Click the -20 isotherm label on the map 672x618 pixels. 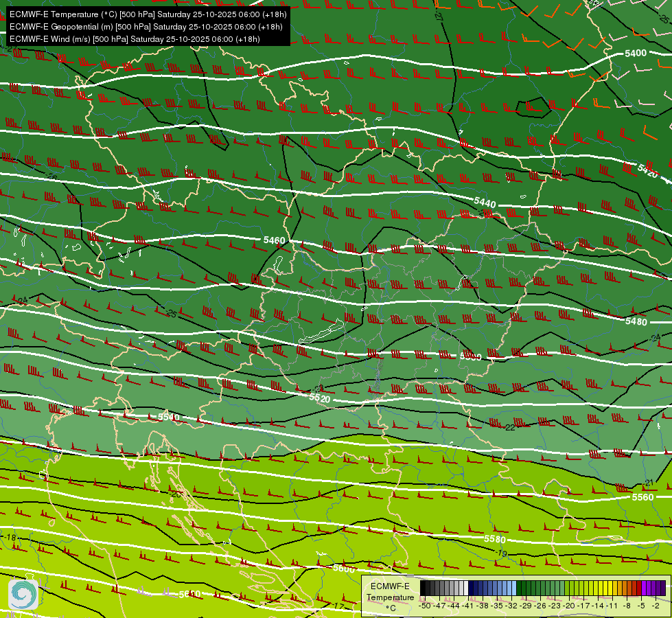tap(176, 494)
